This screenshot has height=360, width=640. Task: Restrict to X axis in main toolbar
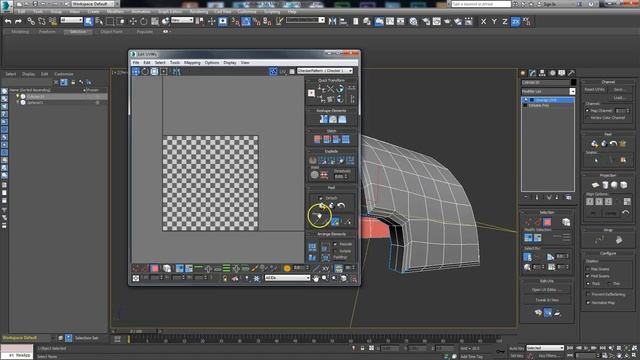pyautogui.click(x=483, y=21)
